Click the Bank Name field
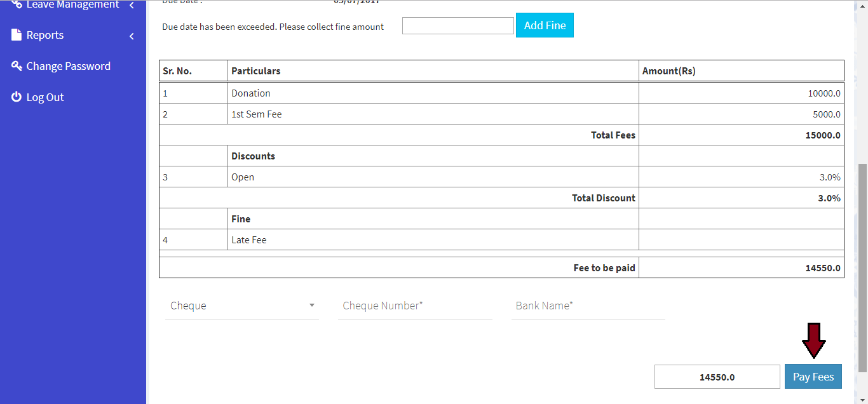Image resolution: width=868 pixels, height=404 pixels. [x=588, y=306]
